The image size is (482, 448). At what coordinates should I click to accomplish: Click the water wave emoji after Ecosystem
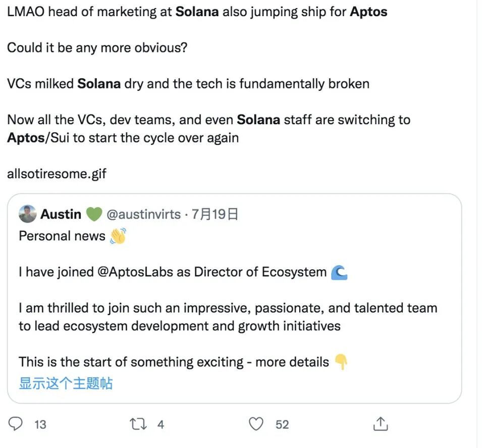click(x=339, y=272)
